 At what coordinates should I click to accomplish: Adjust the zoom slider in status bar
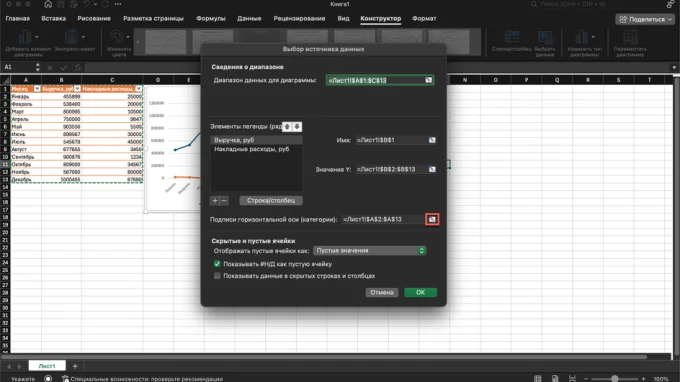click(x=615, y=379)
